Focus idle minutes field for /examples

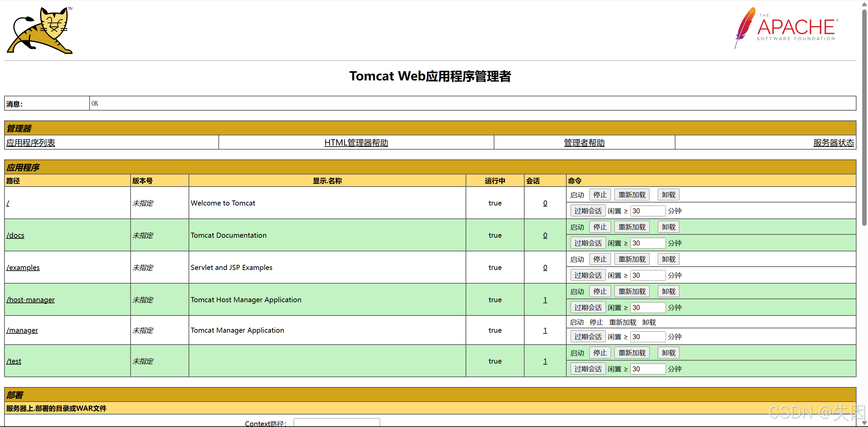point(648,275)
